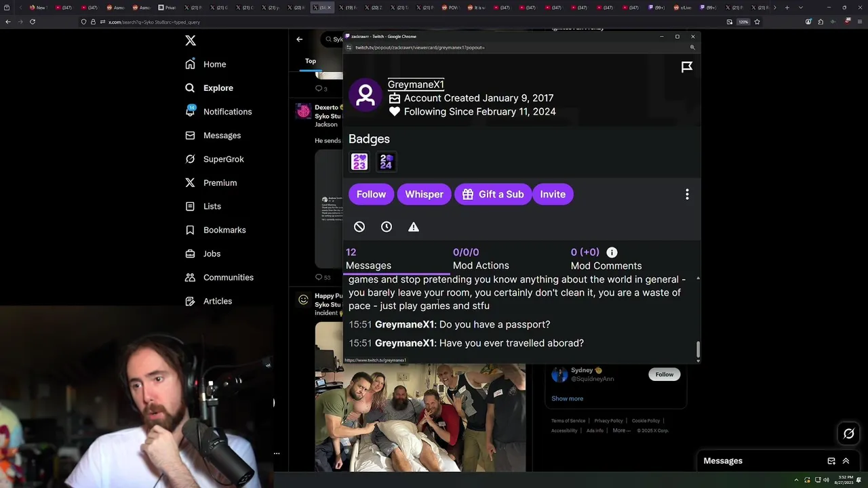Click GreymaneX1 name in passport message
This screenshot has height=488, width=868.
coord(404,325)
